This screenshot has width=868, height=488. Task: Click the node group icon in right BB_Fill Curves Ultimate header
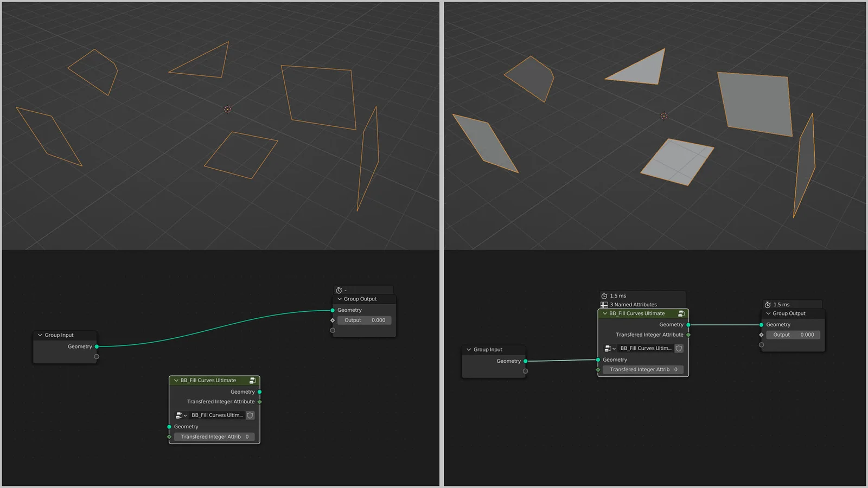pyautogui.click(x=680, y=313)
